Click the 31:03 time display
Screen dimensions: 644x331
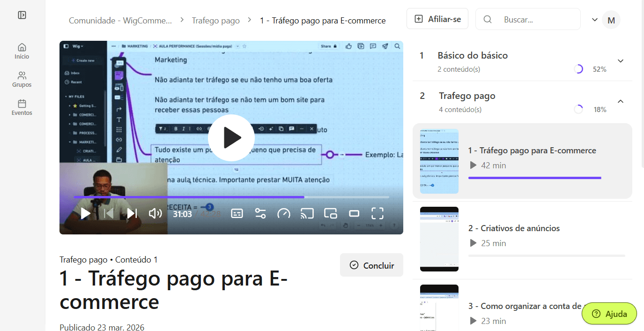pos(182,214)
